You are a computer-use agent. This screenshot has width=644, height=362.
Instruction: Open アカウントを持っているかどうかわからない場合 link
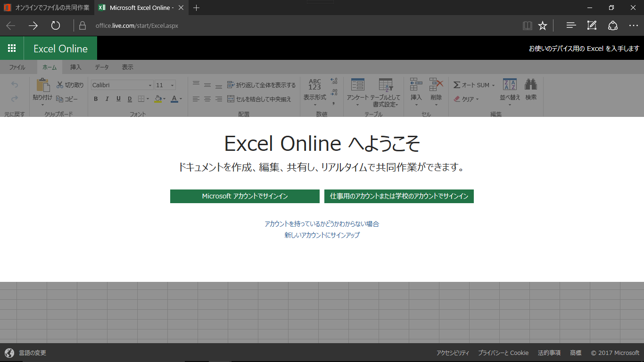(322, 224)
